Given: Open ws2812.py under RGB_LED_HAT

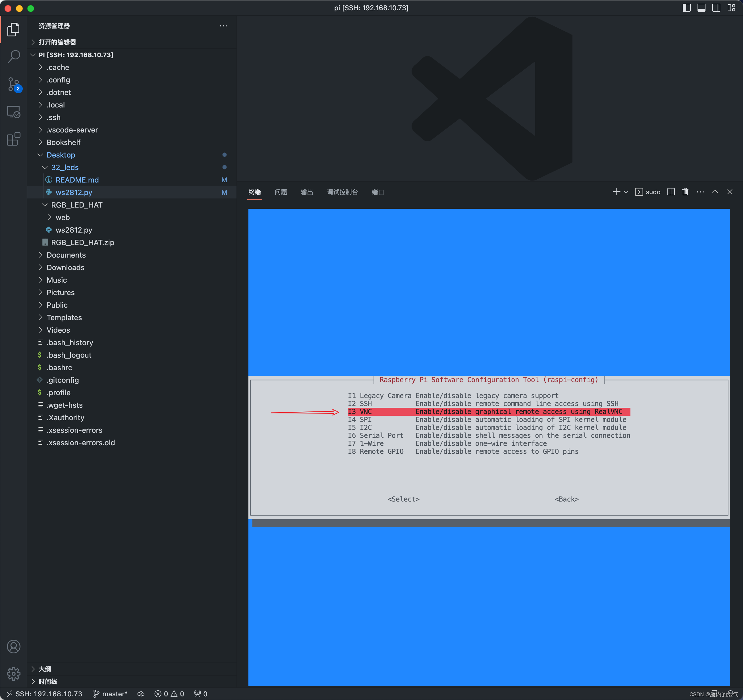Looking at the screenshot, I should pyautogui.click(x=74, y=230).
